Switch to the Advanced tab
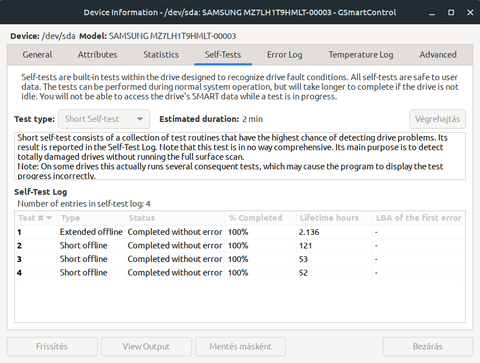The image size is (480, 363). tap(438, 55)
